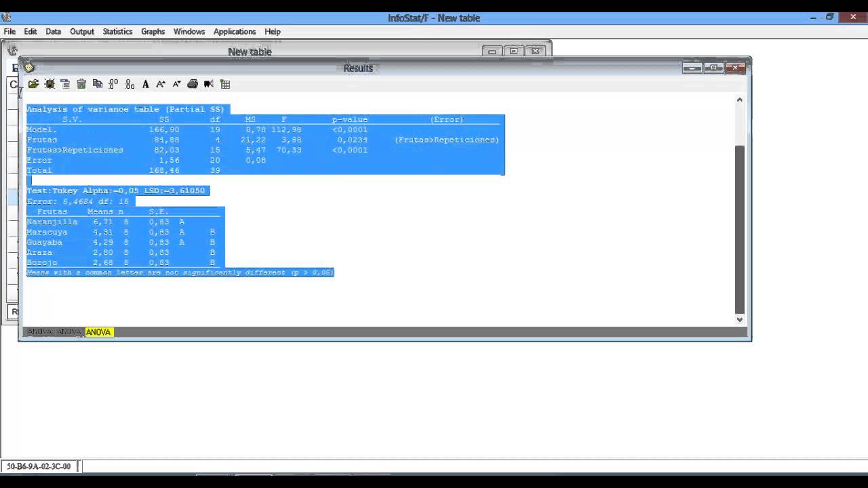Viewport: 868px width, 488px height.
Task: Click the Borojo row label
Action: [41, 262]
